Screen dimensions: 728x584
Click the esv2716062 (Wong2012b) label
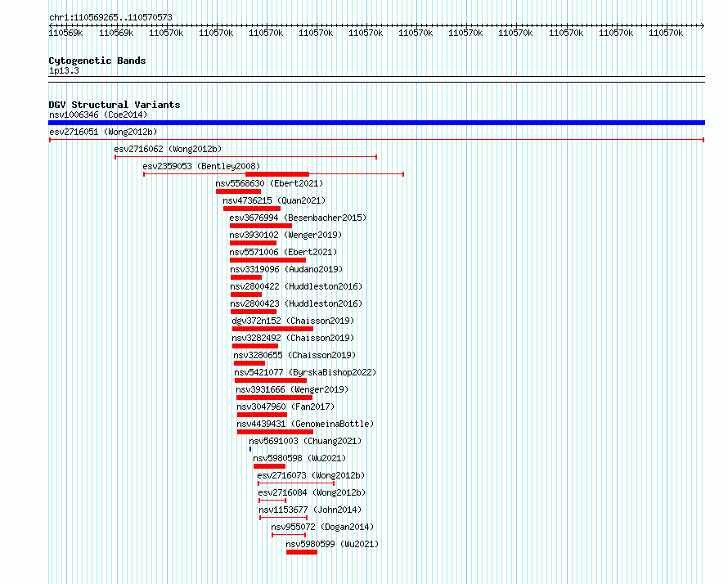[168, 149]
